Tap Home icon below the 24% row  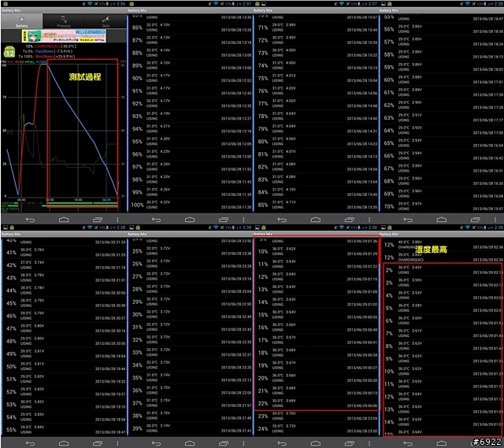pos(315,443)
